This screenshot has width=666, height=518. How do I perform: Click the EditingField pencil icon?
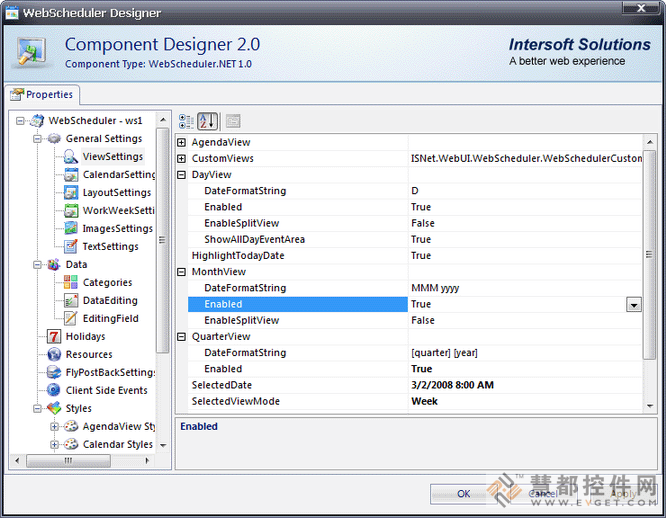click(71, 318)
